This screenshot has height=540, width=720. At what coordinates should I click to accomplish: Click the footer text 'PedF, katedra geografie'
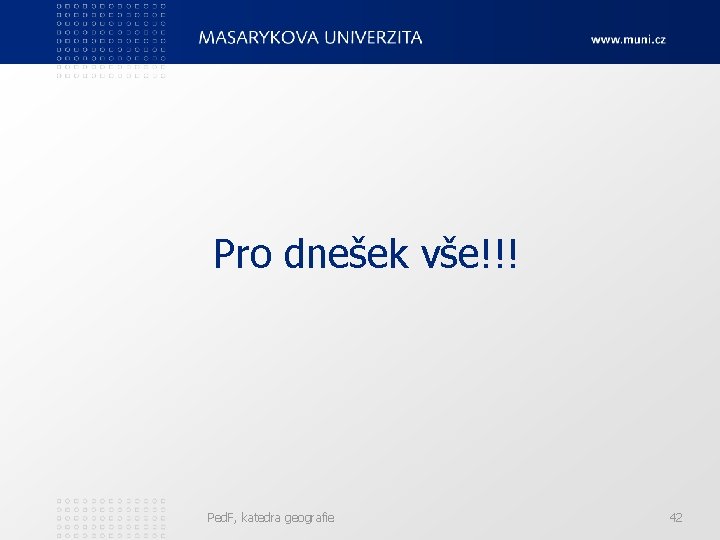point(270,518)
